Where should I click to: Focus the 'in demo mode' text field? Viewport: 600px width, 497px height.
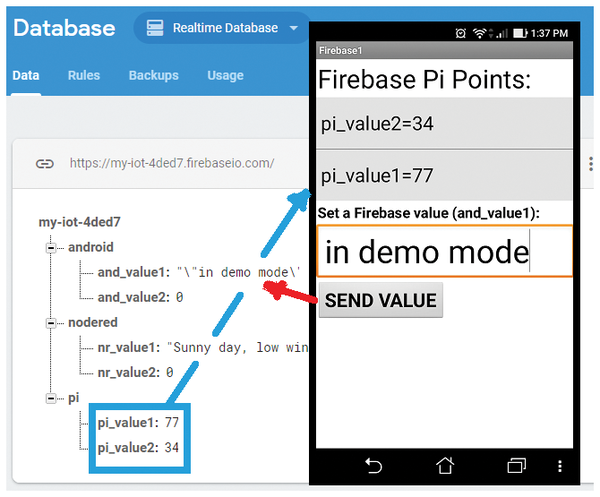(444, 251)
